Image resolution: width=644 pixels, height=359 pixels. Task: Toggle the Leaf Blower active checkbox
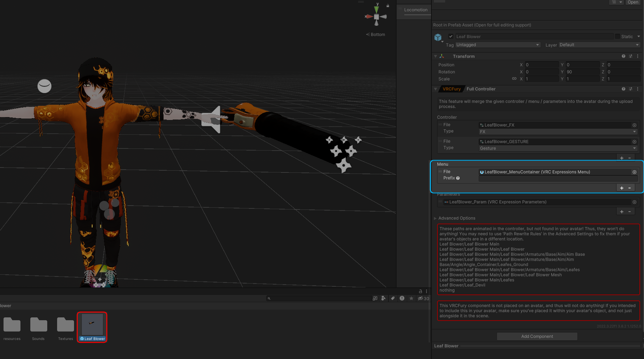click(450, 36)
